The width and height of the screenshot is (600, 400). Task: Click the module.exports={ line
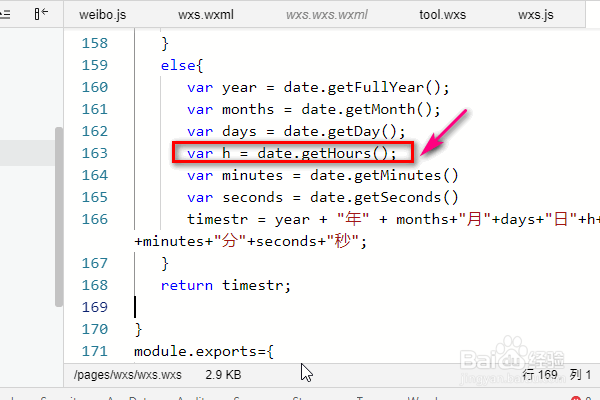pyautogui.click(x=204, y=351)
